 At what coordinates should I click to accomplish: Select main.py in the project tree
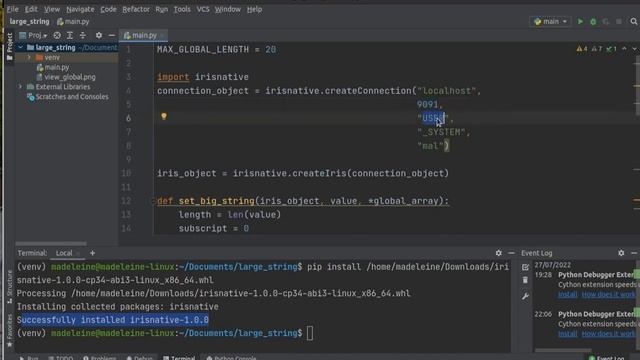(53, 67)
